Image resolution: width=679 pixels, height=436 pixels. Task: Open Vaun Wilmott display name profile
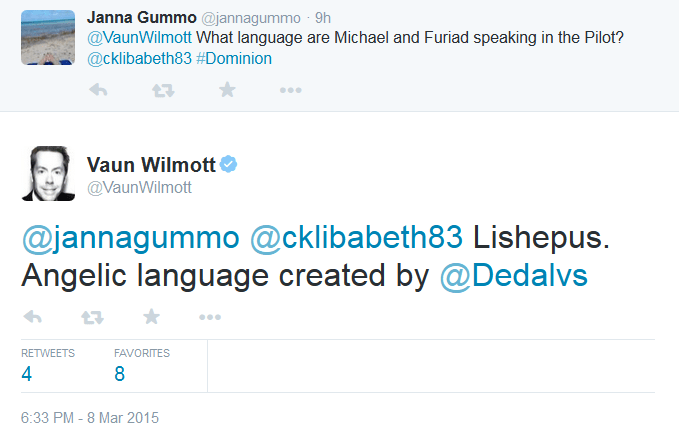point(150,165)
